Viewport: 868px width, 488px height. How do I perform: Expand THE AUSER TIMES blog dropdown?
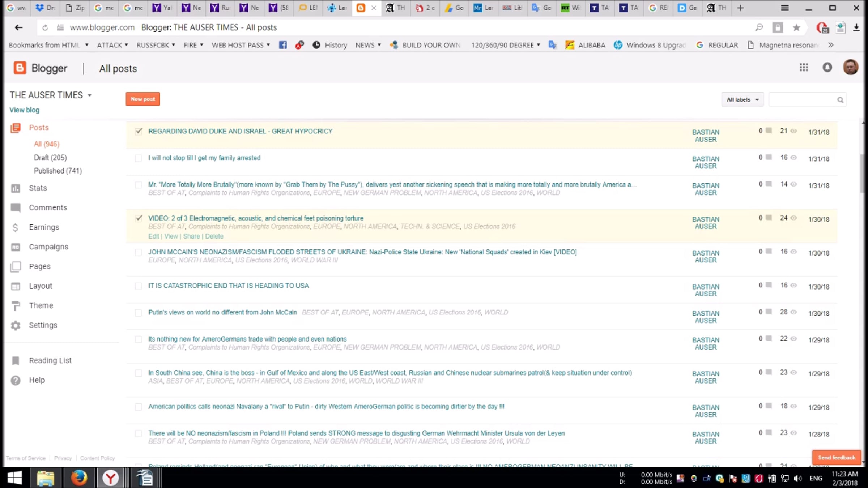89,95
